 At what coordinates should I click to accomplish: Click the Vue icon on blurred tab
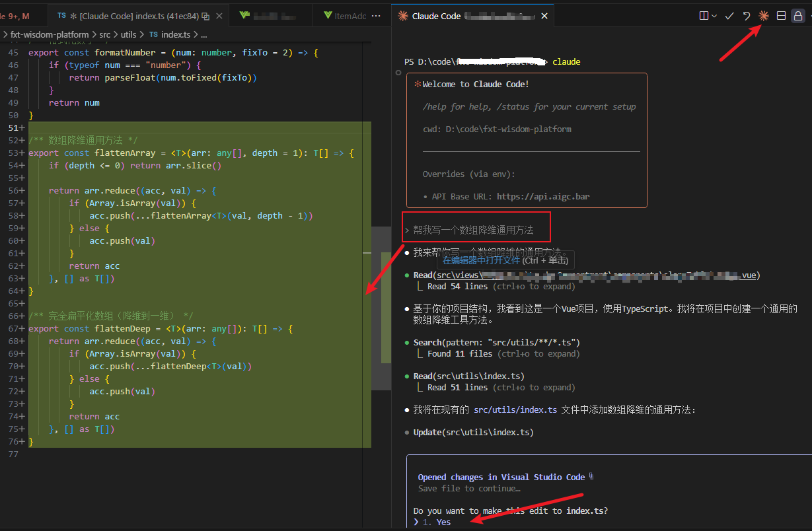[x=244, y=16]
